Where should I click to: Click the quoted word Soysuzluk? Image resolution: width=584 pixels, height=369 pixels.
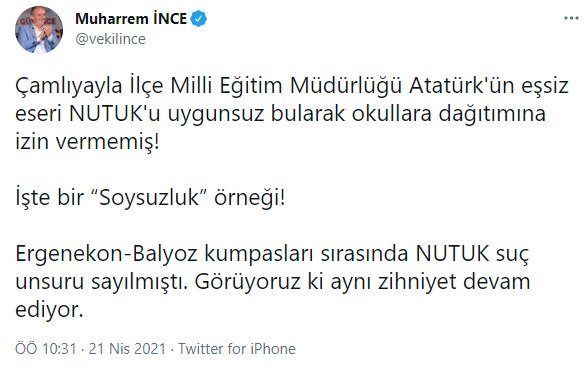tap(152, 198)
